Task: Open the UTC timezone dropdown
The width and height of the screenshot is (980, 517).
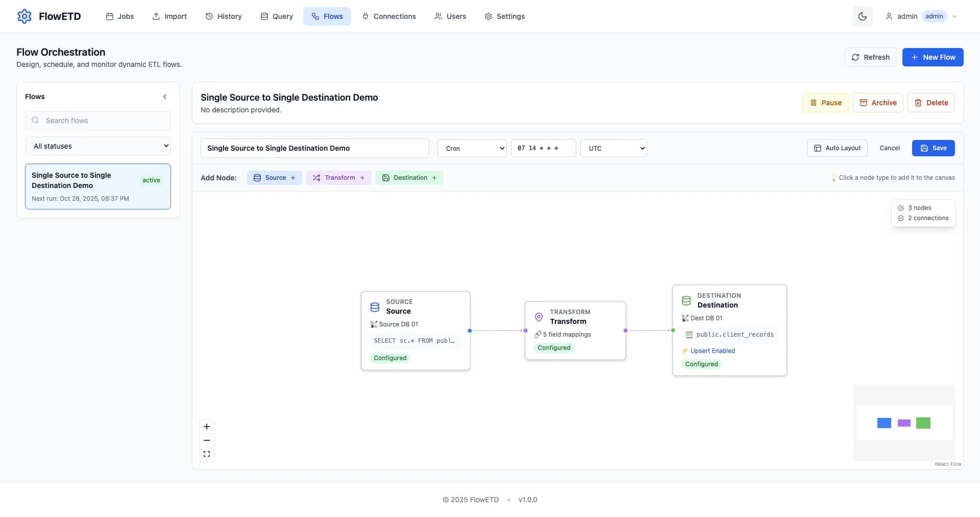Action: 614,148
